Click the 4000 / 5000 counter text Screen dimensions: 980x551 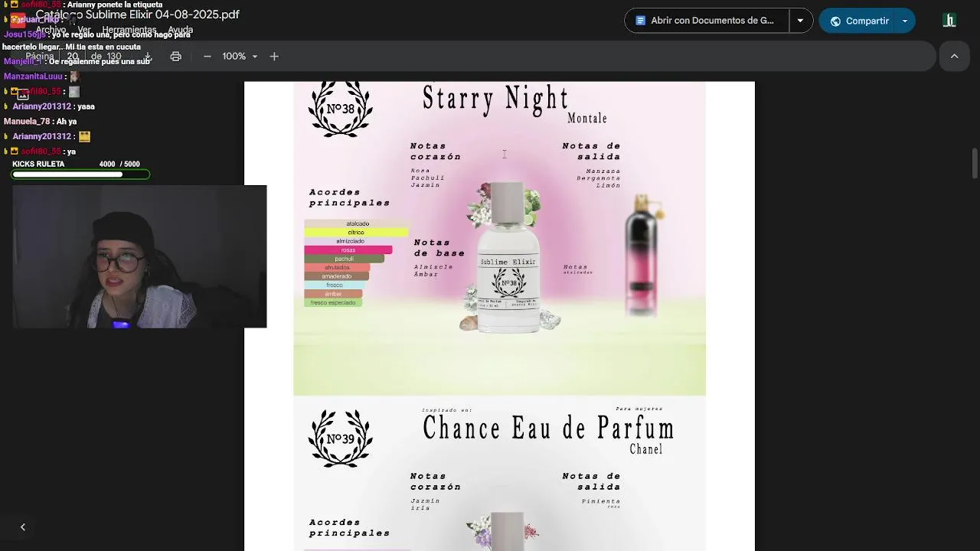point(119,165)
